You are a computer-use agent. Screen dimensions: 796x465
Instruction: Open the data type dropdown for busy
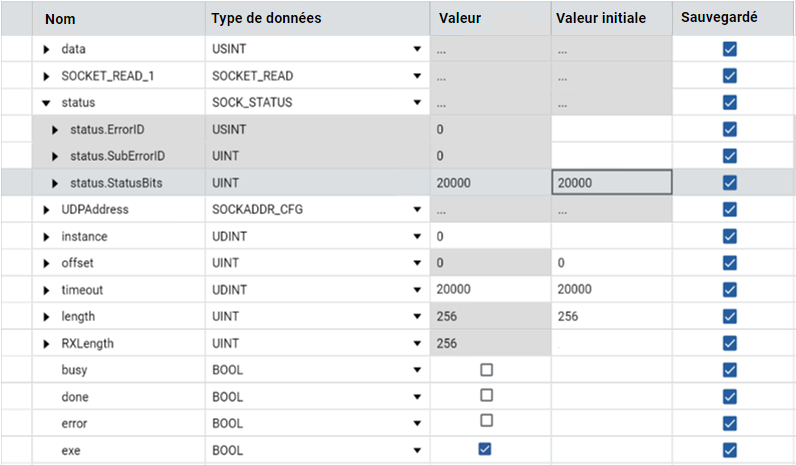[417, 370]
